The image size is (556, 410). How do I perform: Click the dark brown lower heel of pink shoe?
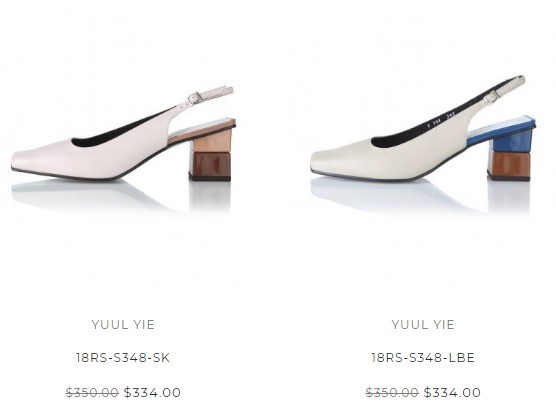pos(210,166)
